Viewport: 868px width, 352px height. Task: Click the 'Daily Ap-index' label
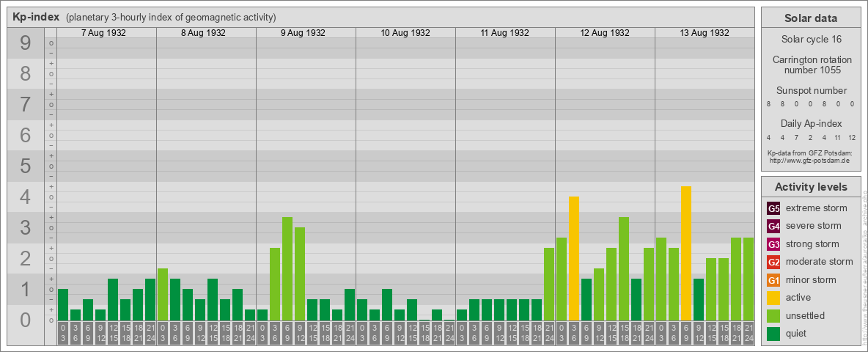coord(811,123)
